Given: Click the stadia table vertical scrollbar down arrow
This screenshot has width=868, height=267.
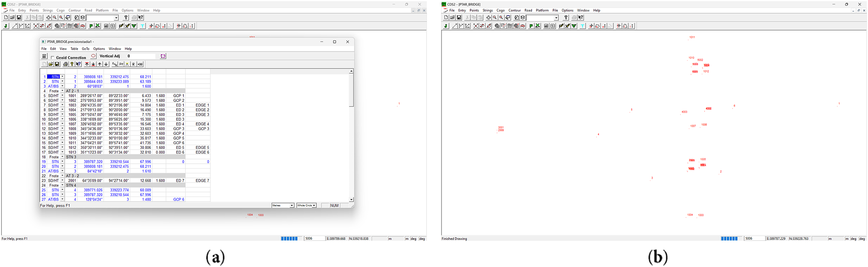Looking at the screenshot, I should tap(351, 199).
